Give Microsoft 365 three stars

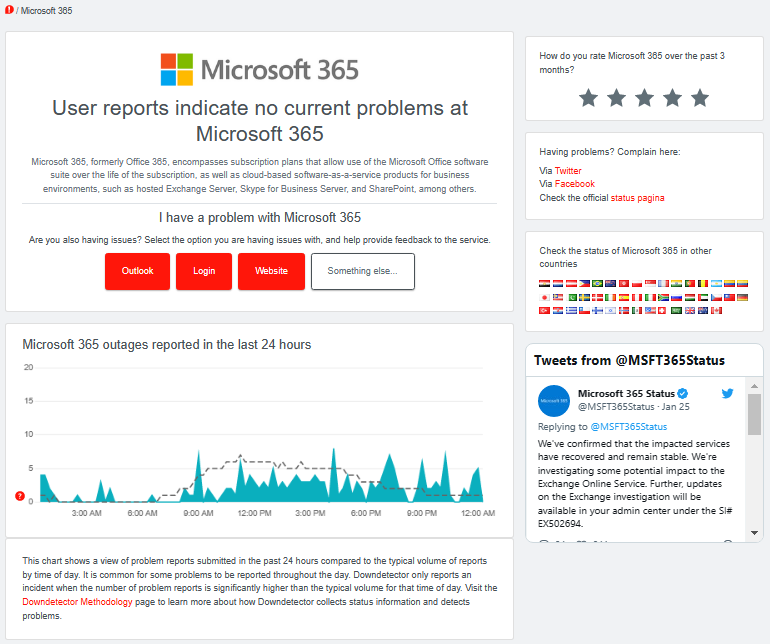tap(644, 98)
